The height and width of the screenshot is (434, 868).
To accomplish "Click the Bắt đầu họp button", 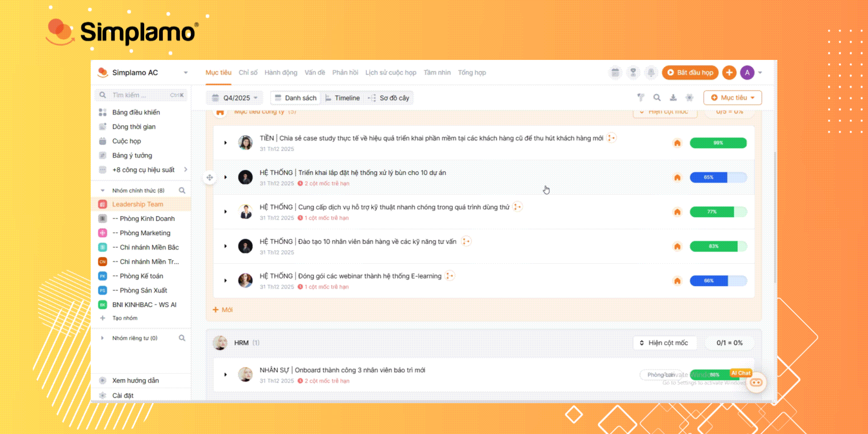I will [690, 73].
